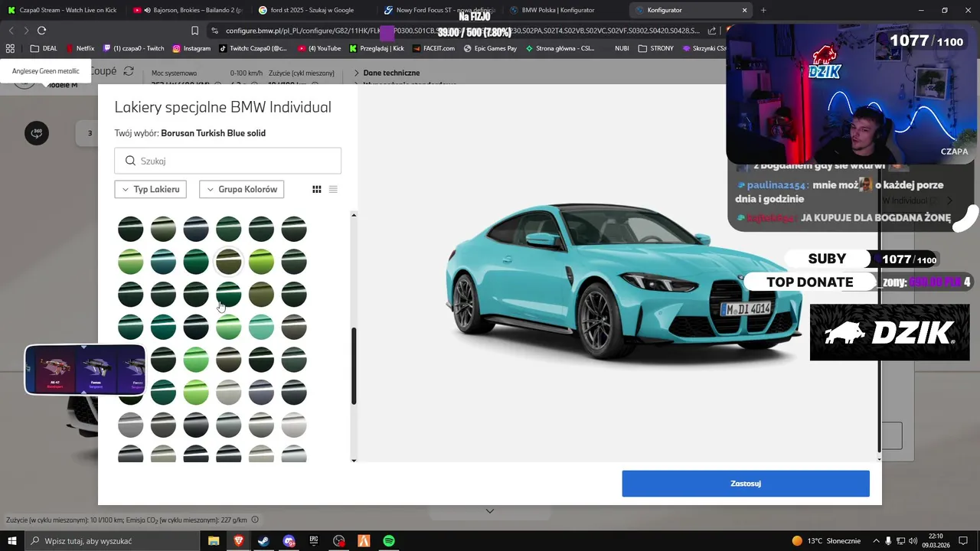Open a new tab with the plus icon
980x551 pixels.
(763, 10)
